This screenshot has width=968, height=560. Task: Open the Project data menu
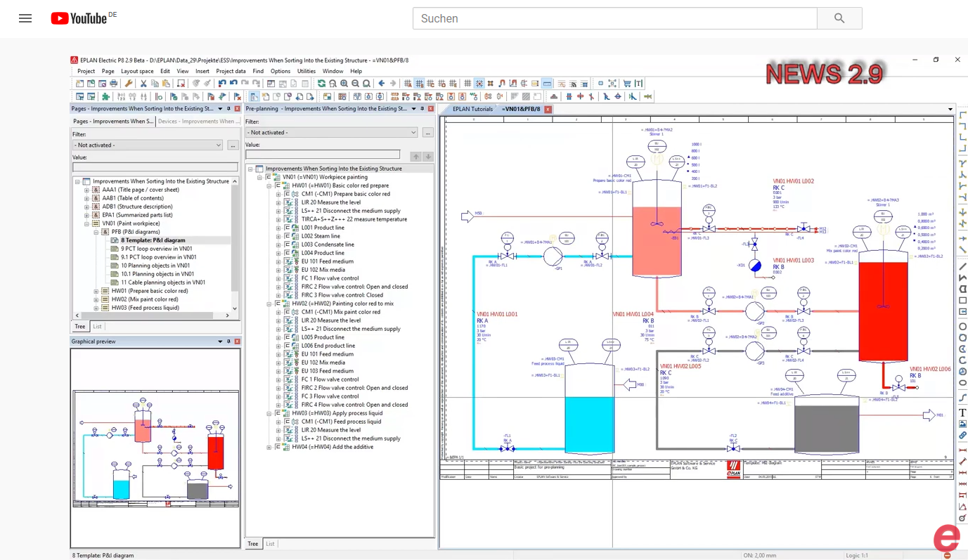pyautogui.click(x=231, y=71)
